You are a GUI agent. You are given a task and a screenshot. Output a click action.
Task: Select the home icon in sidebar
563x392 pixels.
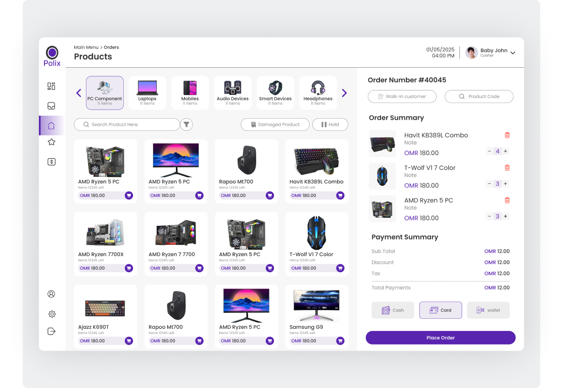[52, 126]
